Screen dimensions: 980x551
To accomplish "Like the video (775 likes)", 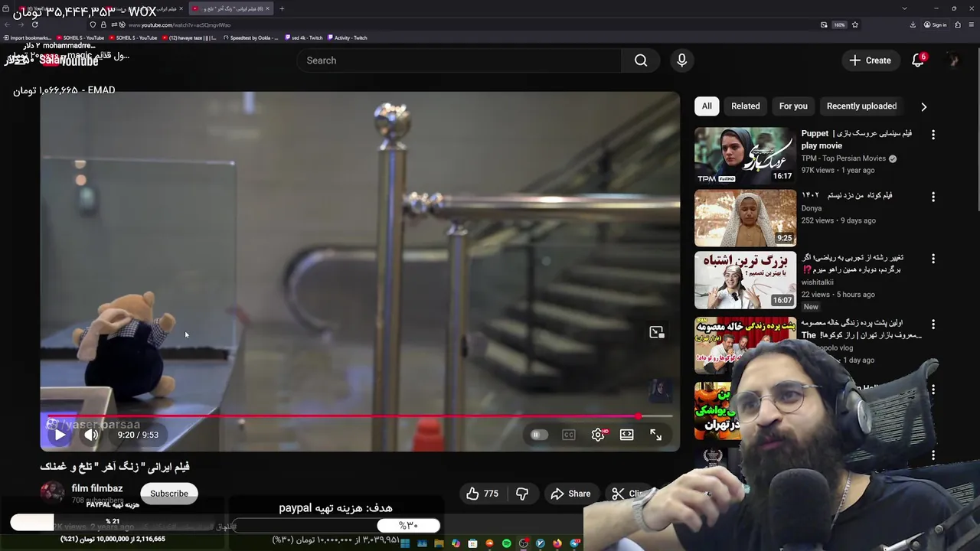I will tap(482, 494).
